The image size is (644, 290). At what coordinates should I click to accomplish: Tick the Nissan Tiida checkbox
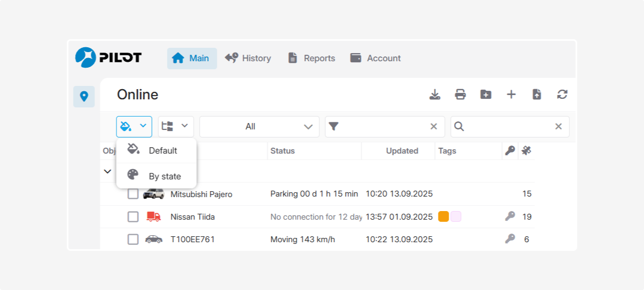pos(133,217)
